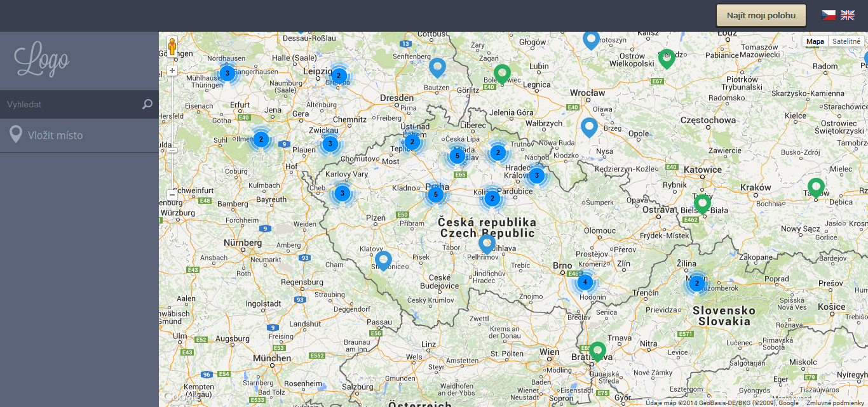Zoom out with the bottom minus button
The height and width of the screenshot is (407, 868).
(x=172, y=194)
